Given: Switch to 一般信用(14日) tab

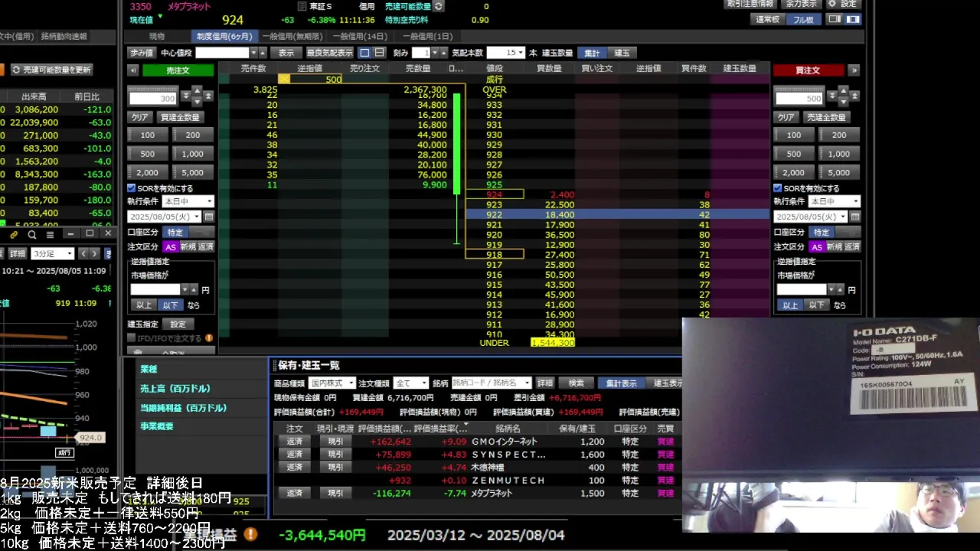Looking at the screenshot, I should [360, 37].
